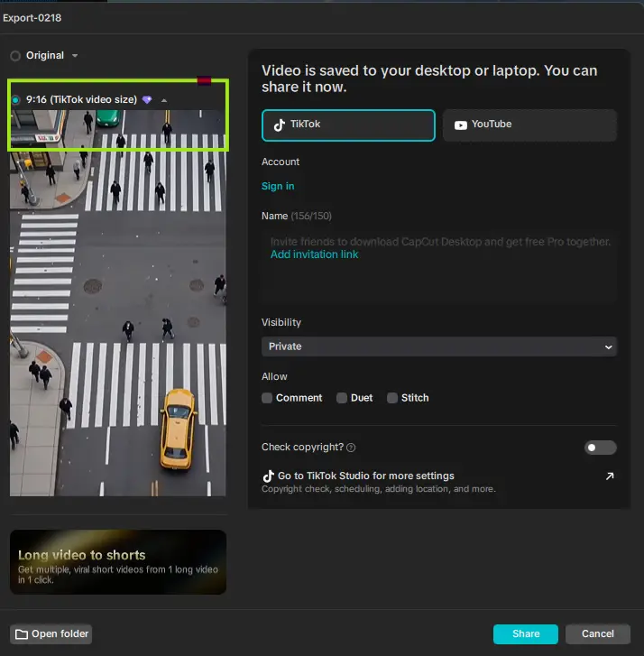The height and width of the screenshot is (656, 644).
Task: Expand the Original size dropdown arrow
Action: [x=75, y=56]
